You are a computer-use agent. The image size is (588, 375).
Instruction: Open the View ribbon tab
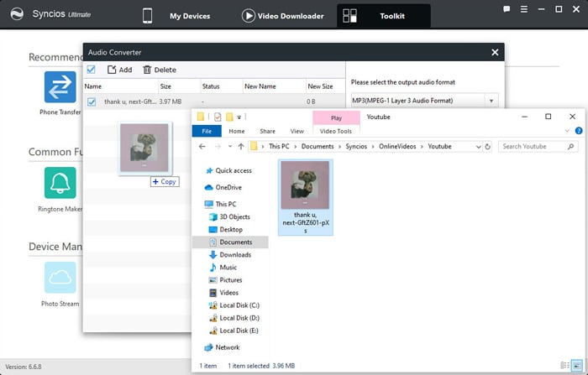297,131
